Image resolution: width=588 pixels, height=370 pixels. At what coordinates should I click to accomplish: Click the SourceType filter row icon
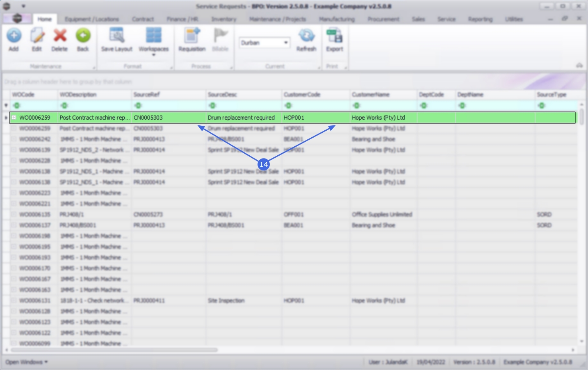(542, 106)
